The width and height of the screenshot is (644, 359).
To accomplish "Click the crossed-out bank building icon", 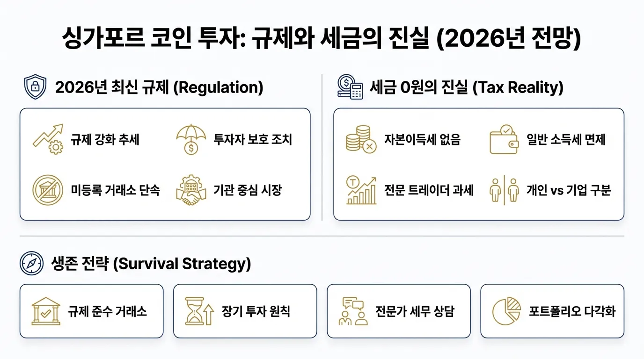I will pos(48,190).
